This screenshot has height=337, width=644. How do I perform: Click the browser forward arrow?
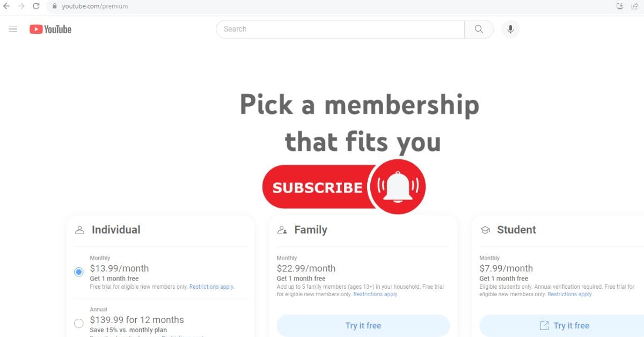21,6
